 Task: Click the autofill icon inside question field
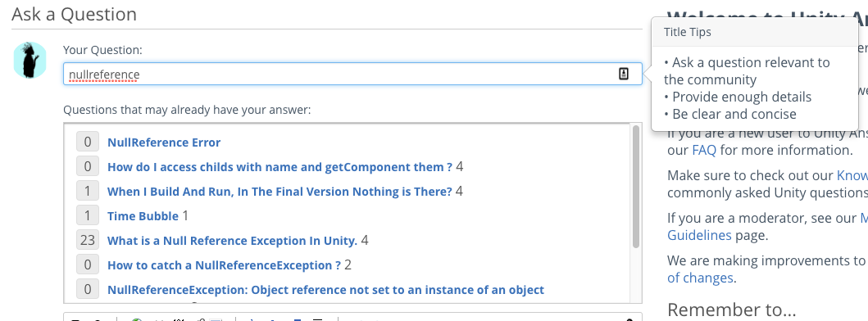[x=623, y=74]
